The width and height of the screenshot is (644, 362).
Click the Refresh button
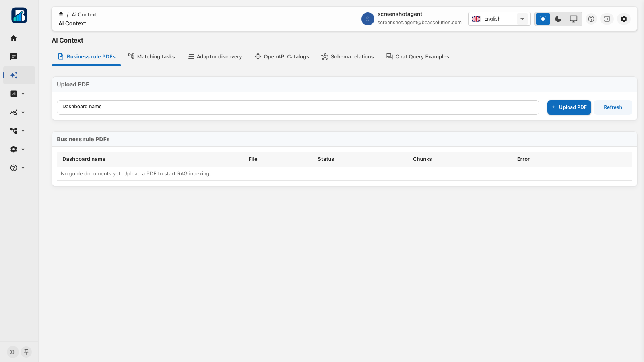click(613, 107)
